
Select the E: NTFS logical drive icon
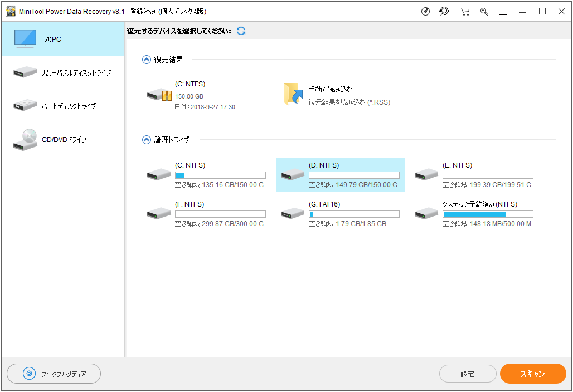[426, 174]
